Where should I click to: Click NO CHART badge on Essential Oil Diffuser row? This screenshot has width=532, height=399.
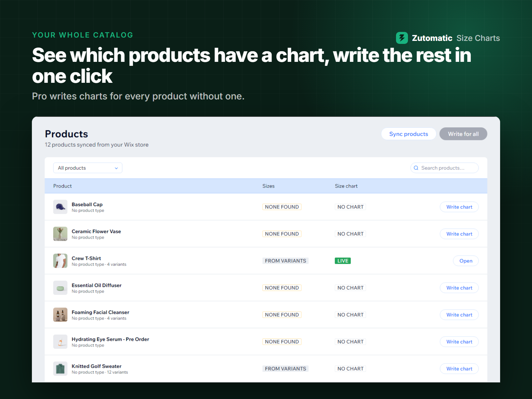tap(350, 288)
